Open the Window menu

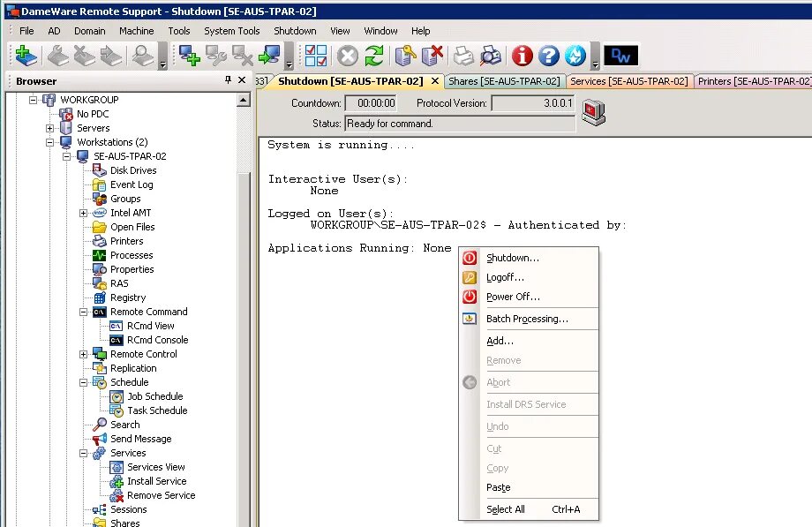(x=380, y=31)
